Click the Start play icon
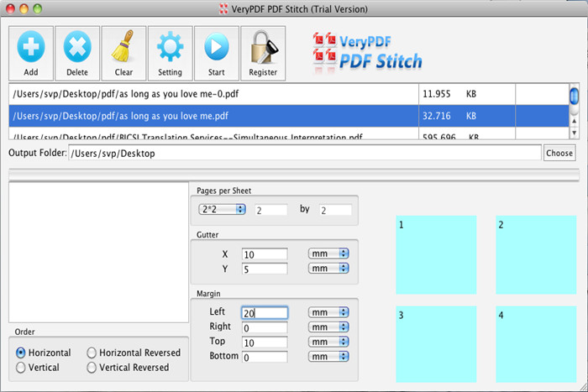588x392 pixels. click(217, 47)
